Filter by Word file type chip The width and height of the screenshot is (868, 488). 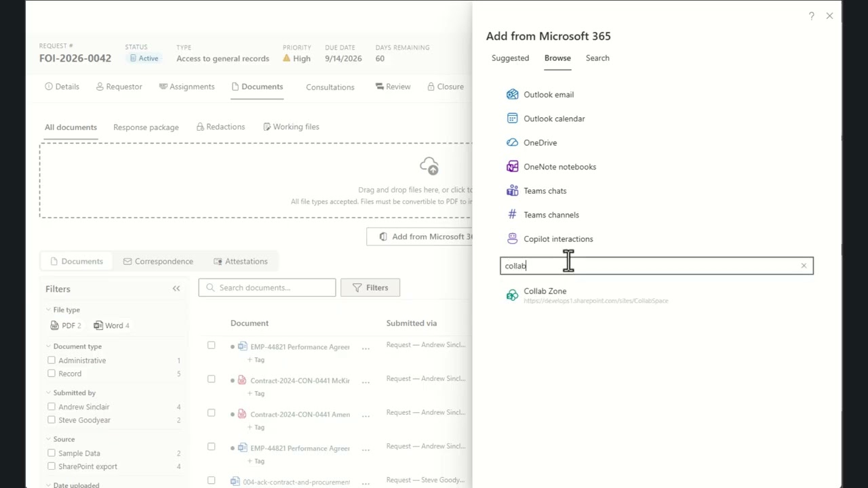click(x=112, y=325)
